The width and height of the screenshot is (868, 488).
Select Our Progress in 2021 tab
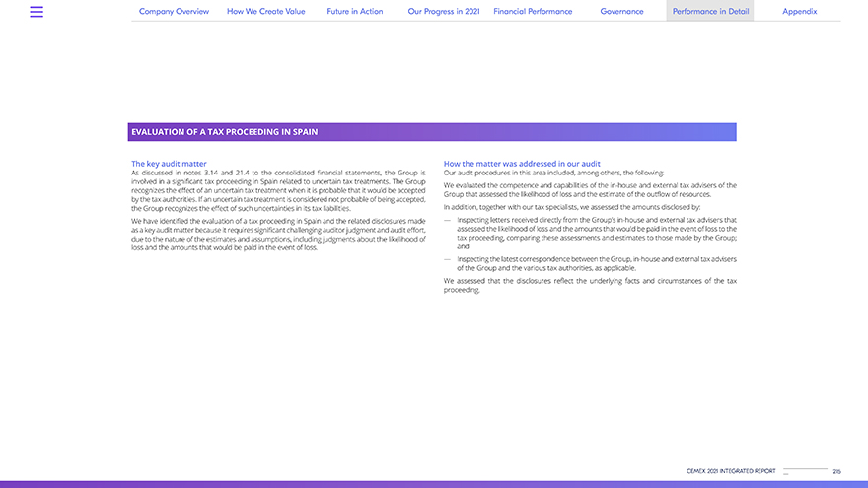pyautogui.click(x=443, y=12)
